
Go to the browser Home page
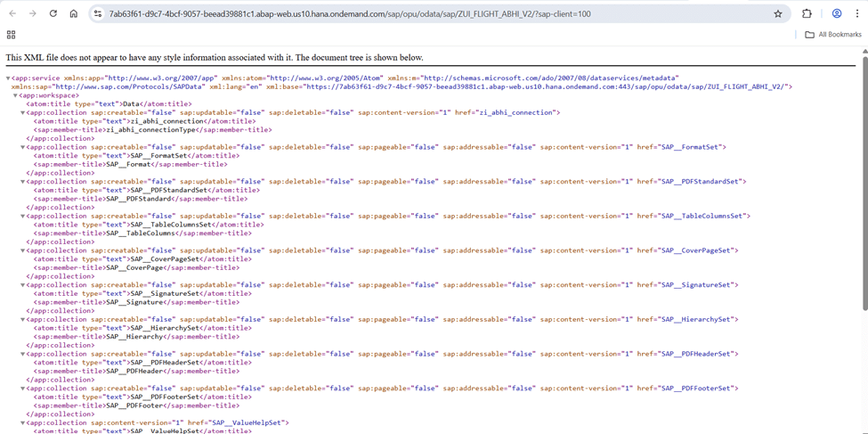click(x=74, y=14)
